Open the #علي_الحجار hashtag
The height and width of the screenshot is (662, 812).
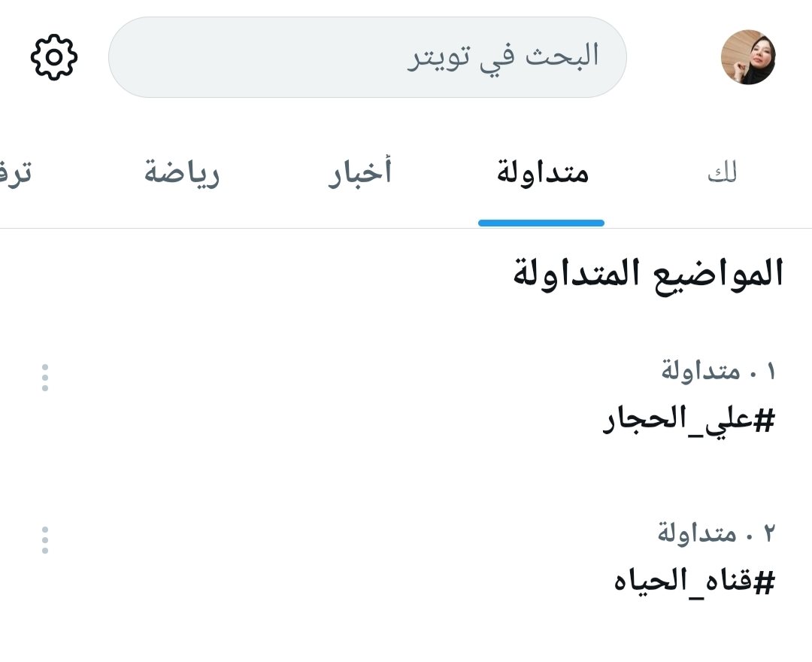tap(689, 421)
